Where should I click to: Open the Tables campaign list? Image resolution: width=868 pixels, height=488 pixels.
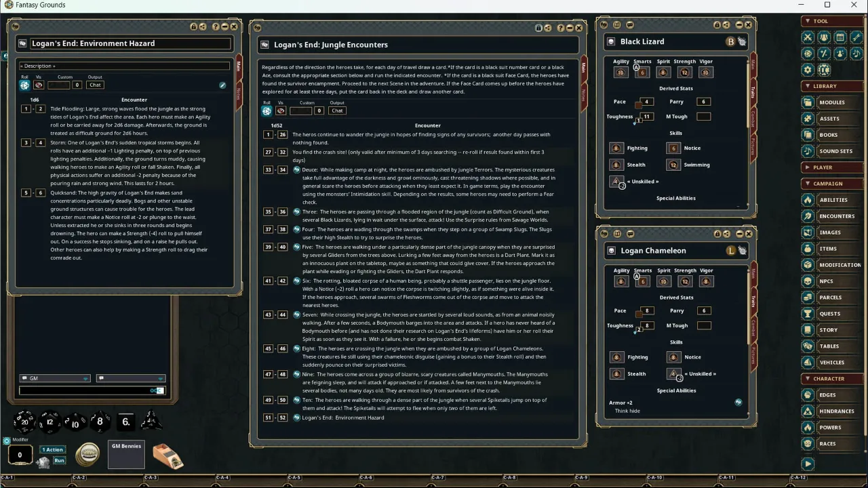tap(833, 346)
